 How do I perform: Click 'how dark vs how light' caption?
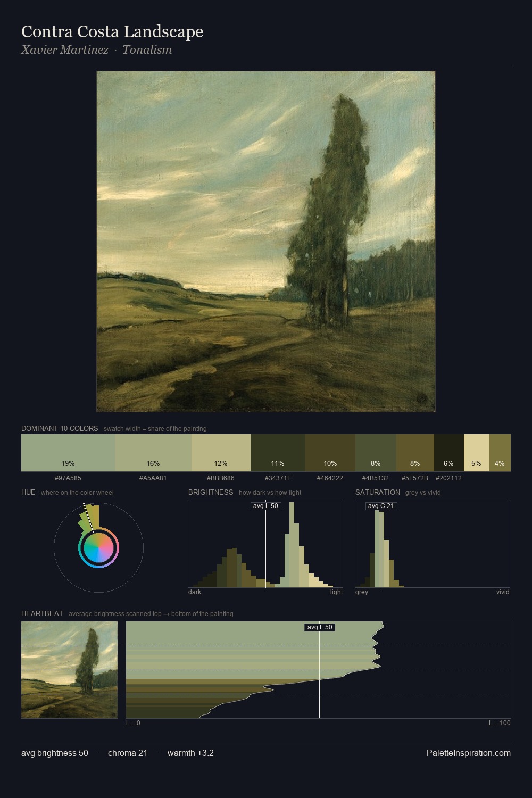pyautogui.click(x=270, y=492)
